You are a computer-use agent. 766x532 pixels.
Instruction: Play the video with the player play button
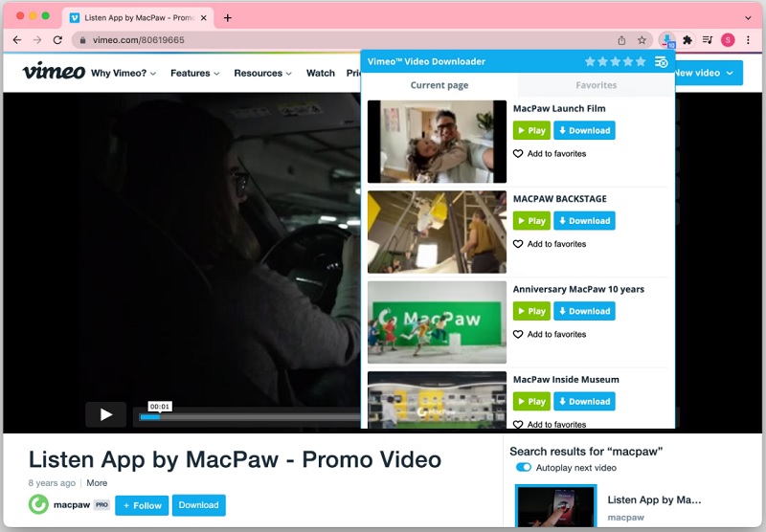[x=106, y=414]
